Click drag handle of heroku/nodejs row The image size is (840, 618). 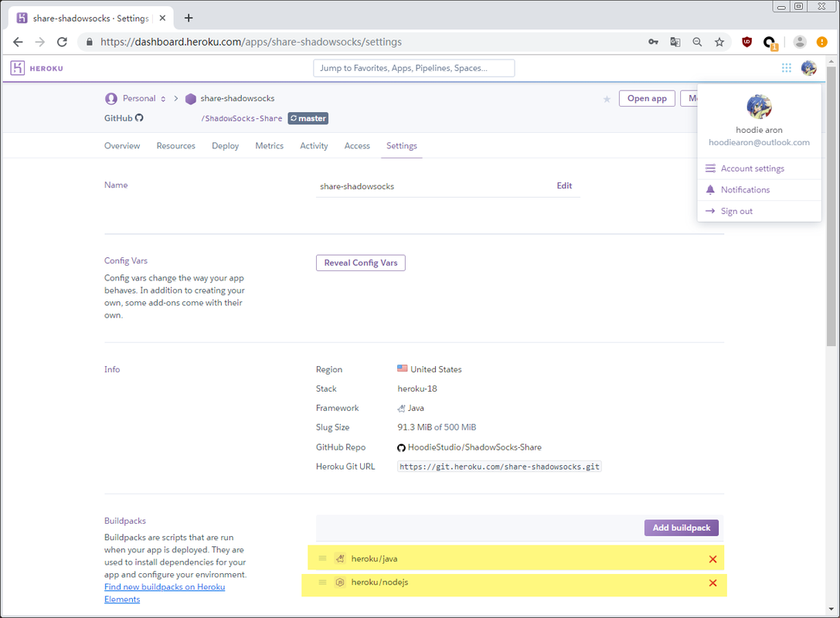point(322,582)
